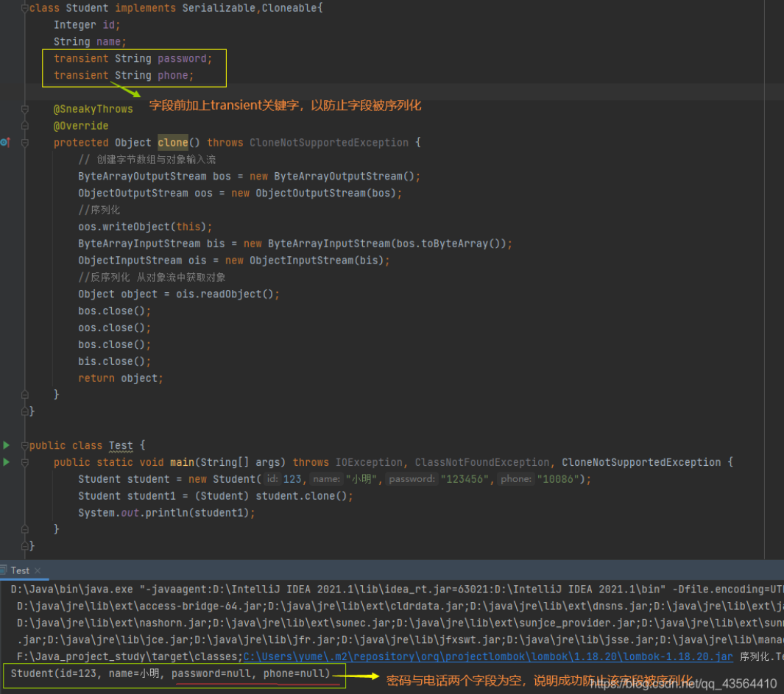Click the 'D:\Java\bin\java.exe' console command line
This screenshot has height=694, width=784.
397,589
